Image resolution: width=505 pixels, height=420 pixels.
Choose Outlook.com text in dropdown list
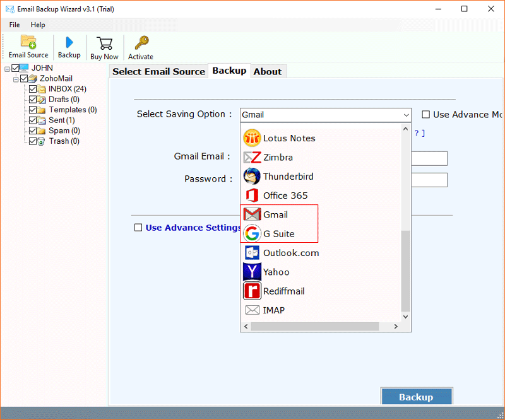[291, 253]
